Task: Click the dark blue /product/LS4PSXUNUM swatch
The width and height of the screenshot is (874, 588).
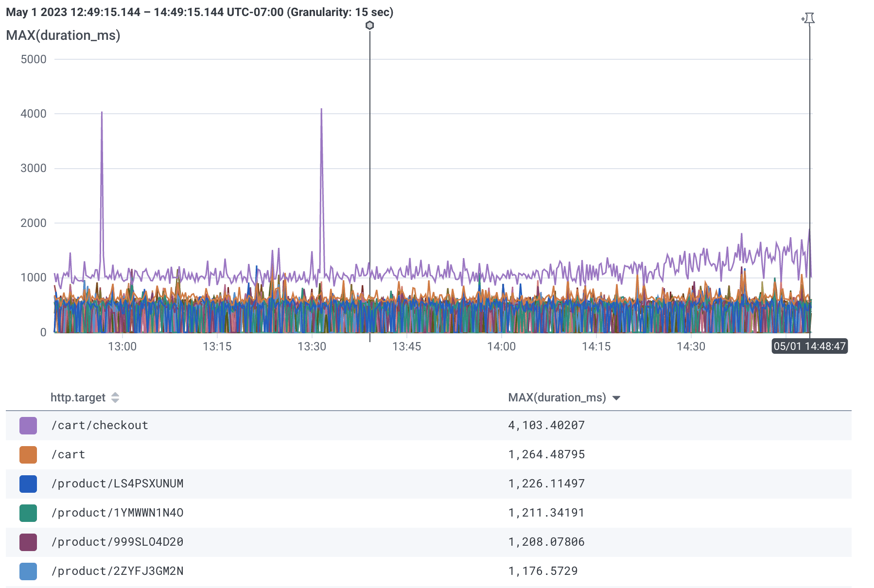Action: coord(28,484)
